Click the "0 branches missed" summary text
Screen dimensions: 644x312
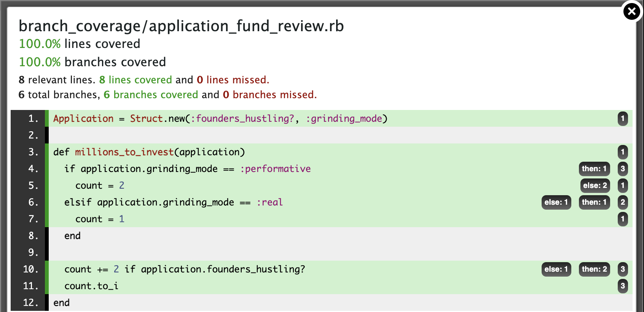coord(269,95)
